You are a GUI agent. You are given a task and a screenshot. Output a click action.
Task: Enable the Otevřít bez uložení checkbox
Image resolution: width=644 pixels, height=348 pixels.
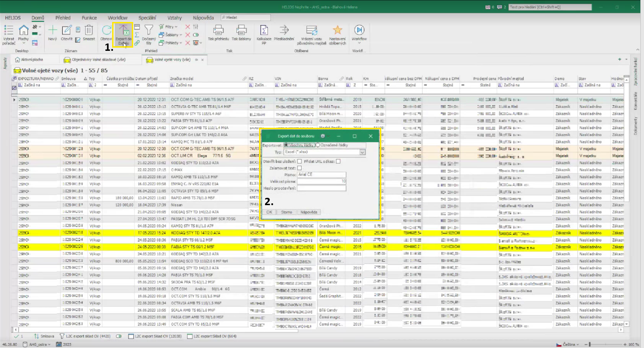299,161
